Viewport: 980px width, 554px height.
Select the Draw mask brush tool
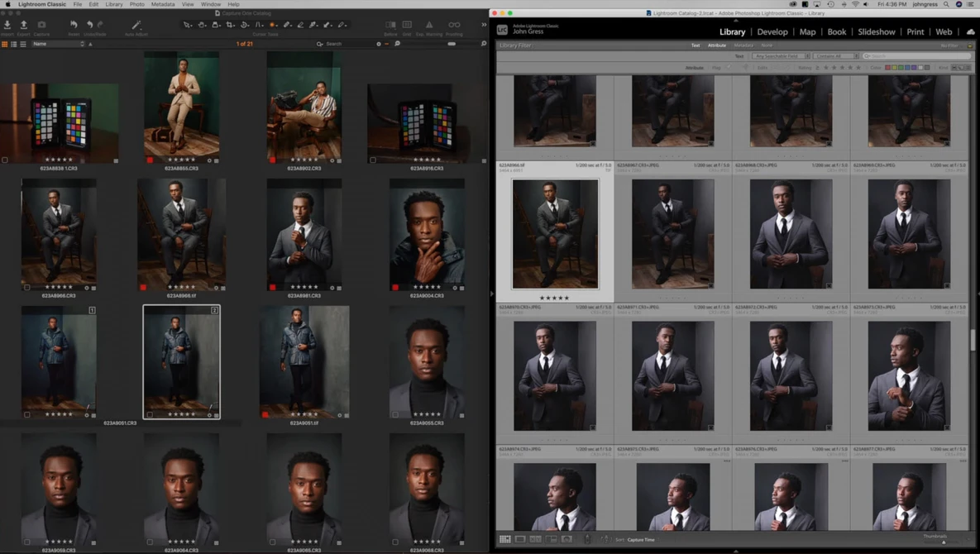[x=287, y=25]
